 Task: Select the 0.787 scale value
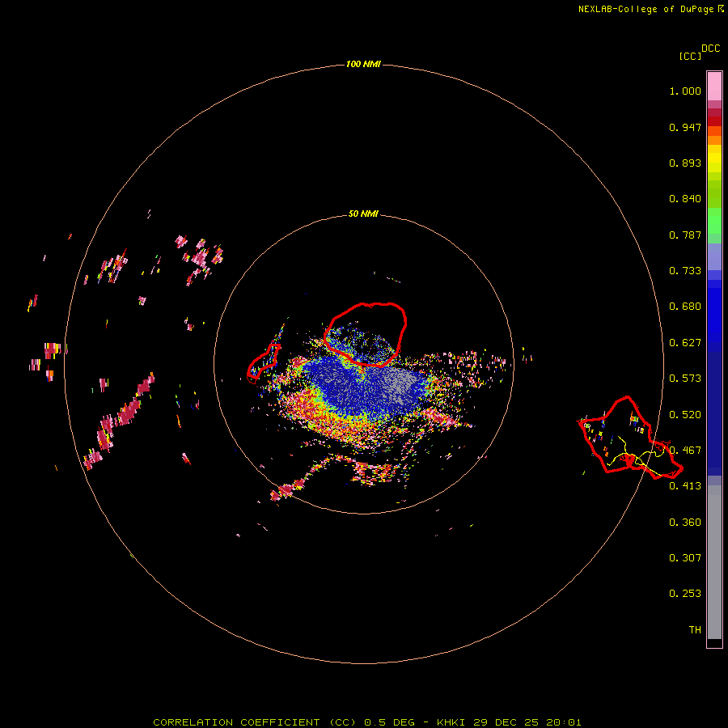(x=685, y=235)
